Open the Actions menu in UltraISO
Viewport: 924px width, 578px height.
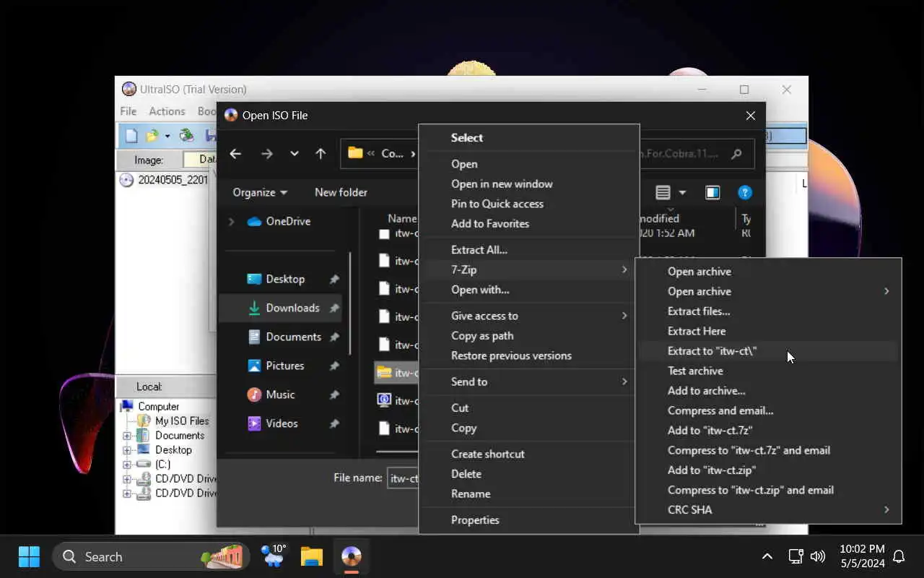tap(167, 111)
